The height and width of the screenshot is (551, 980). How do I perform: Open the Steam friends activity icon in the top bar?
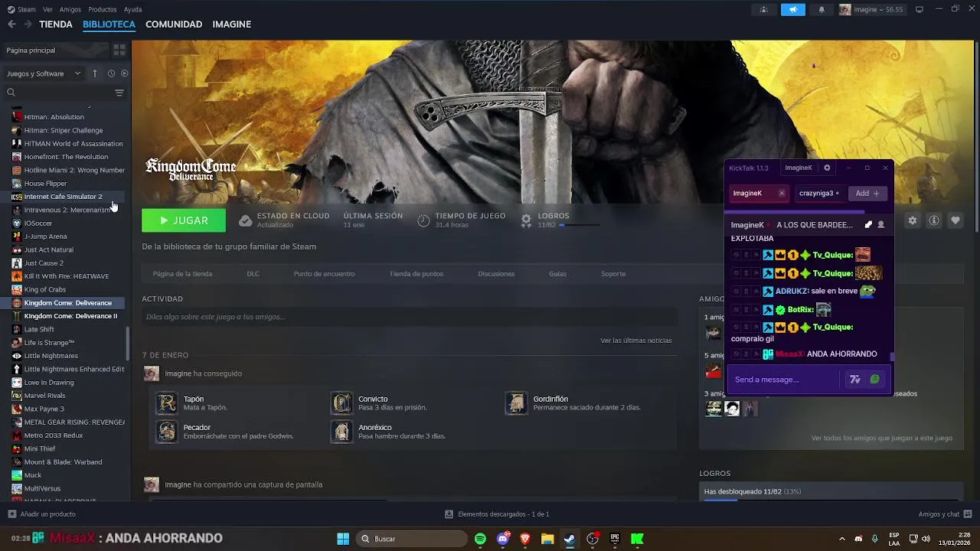click(x=763, y=10)
